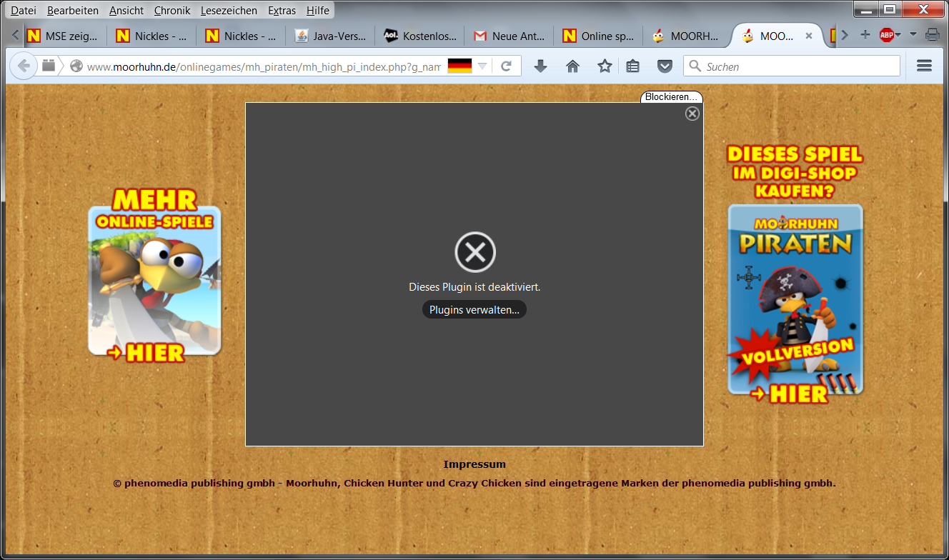Screen dimensions: 949x560
Task: Switch to the MOORH... tab
Action: [687, 36]
